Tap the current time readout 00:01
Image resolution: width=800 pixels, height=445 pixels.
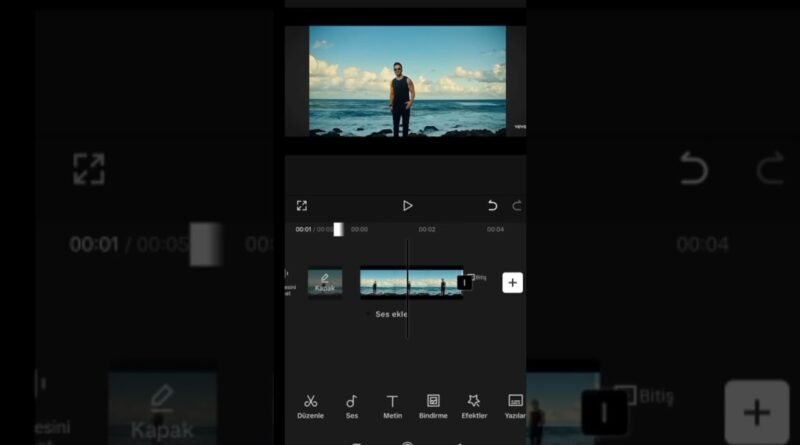click(303, 230)
